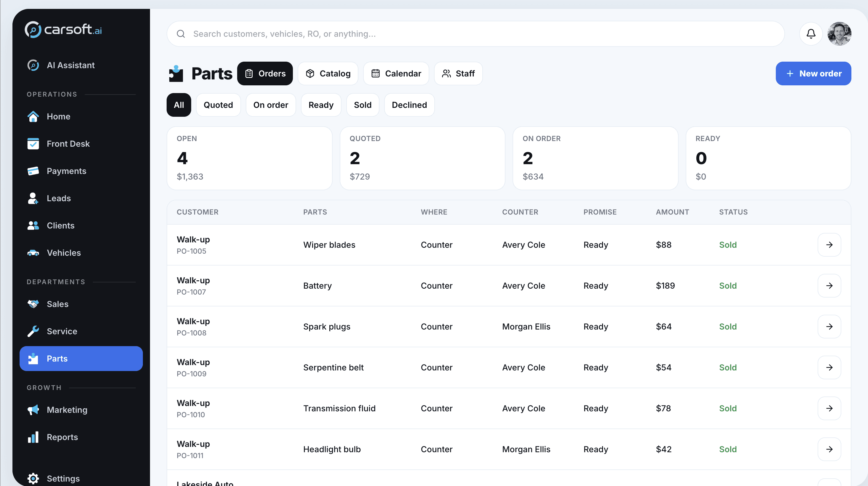The width and height of the screenshot is (868, 486).
Task: Filter orders by Quoted
Action: coord(218,105)
